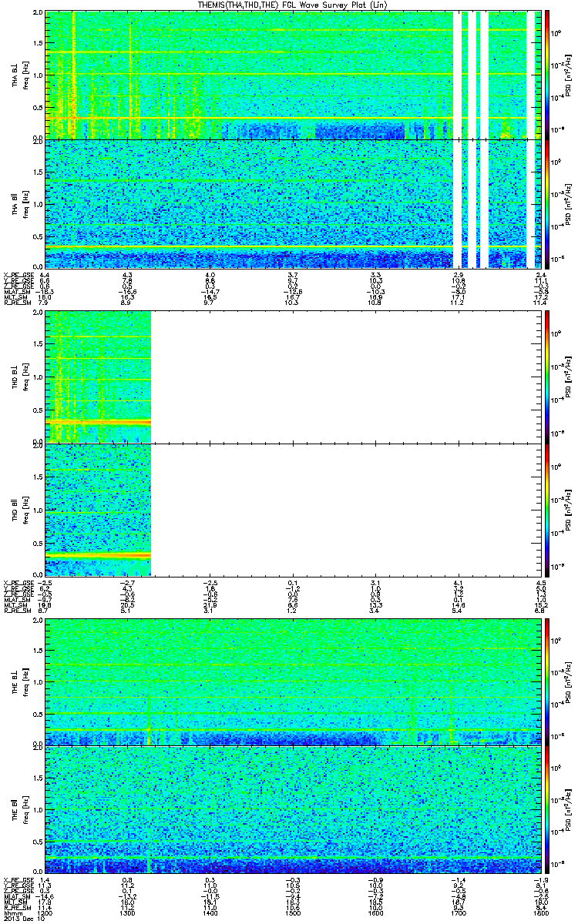The image size is (578, 924).
Task: Click the 1300 time tick label
Action: click(x=127, y=912)
